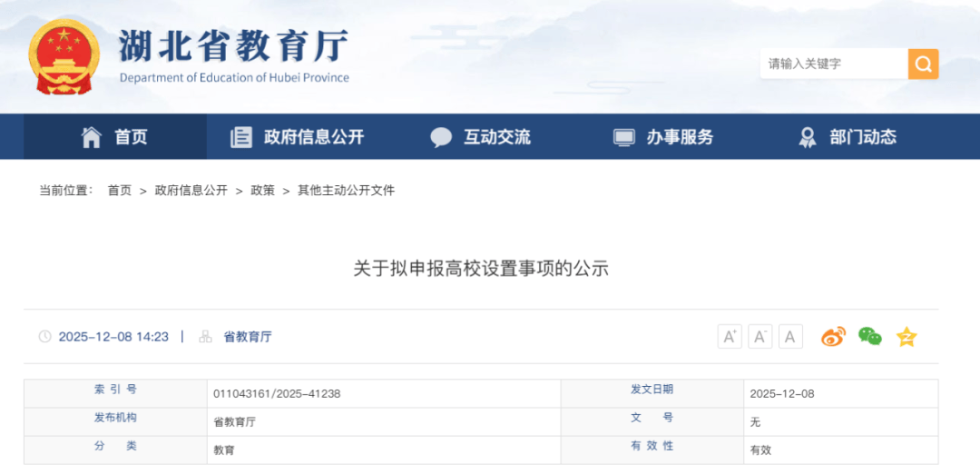This screenshot has height=474, width=980.
Task: Reset font size with plain A button
Action: click(790, 337)
